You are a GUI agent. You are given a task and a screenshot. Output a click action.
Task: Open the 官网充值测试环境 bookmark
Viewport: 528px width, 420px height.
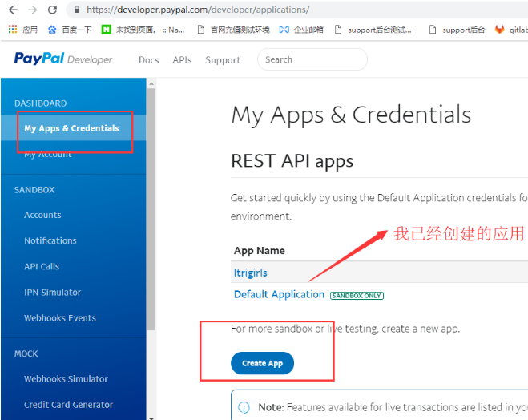(x=233, y=30)
